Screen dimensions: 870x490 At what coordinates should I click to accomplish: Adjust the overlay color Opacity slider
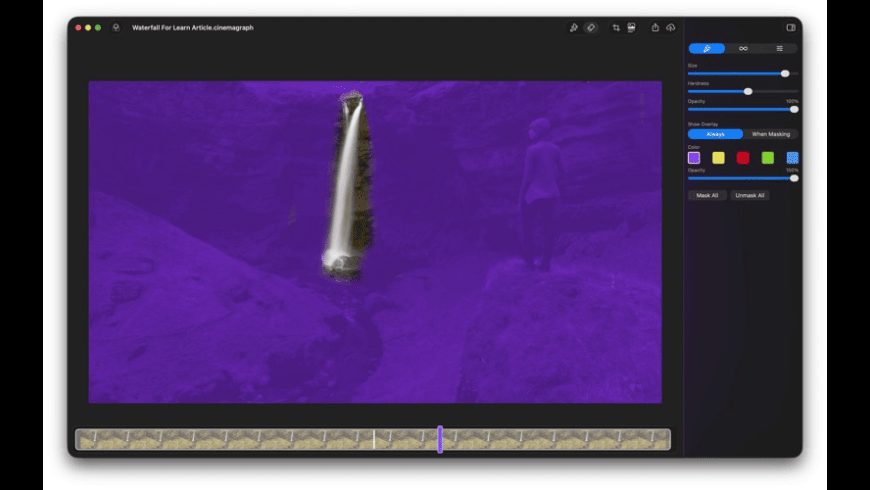coord(743,178)
